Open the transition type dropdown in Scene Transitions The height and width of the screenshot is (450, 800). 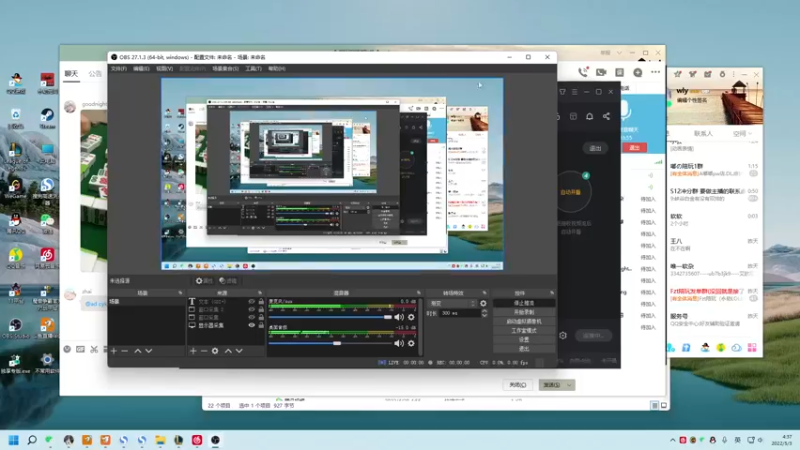pos(452,304)
